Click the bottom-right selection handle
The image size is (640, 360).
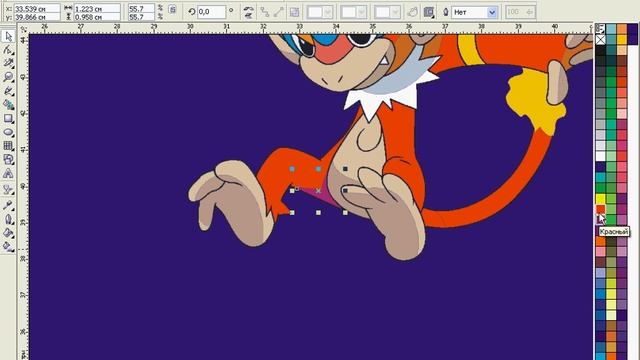tap(345, 213)
